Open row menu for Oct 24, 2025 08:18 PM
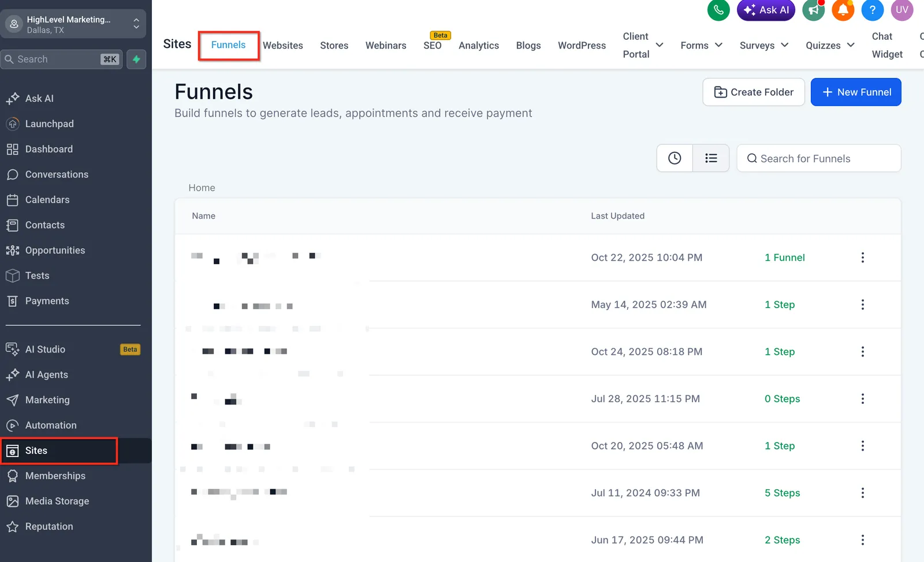Viewport: 924px width, 562px height. coord(863,351)
